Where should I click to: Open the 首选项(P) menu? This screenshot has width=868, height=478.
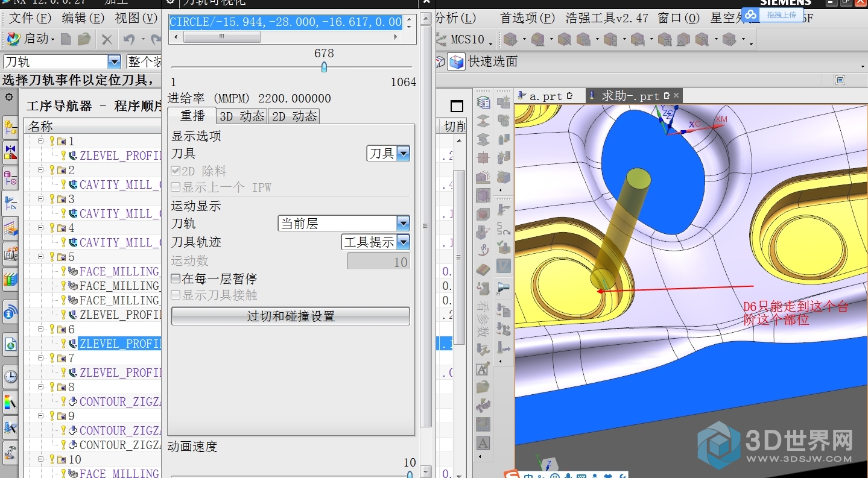[528, 18]
